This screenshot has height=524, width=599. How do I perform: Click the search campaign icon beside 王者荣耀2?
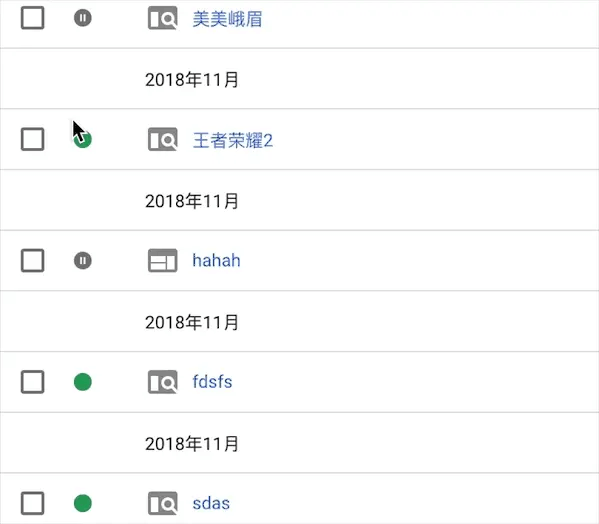[x=163, y=139]
